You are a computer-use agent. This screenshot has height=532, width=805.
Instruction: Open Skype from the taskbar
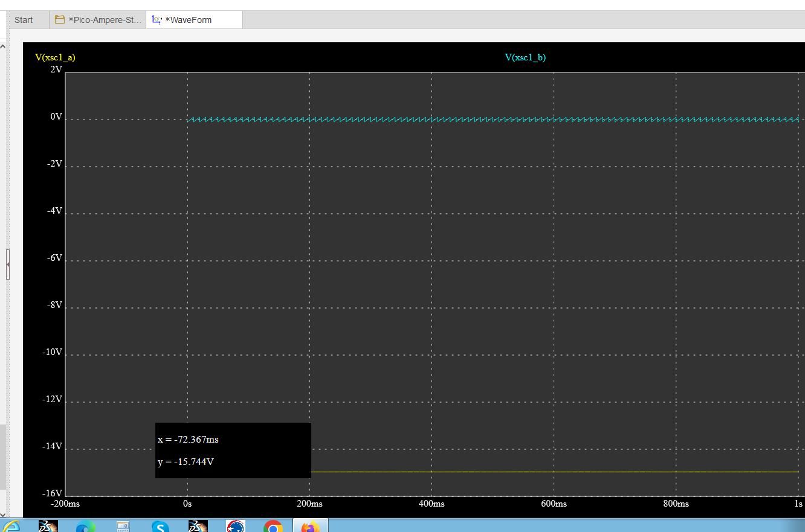pyautogui.click(x=160, y=527)
